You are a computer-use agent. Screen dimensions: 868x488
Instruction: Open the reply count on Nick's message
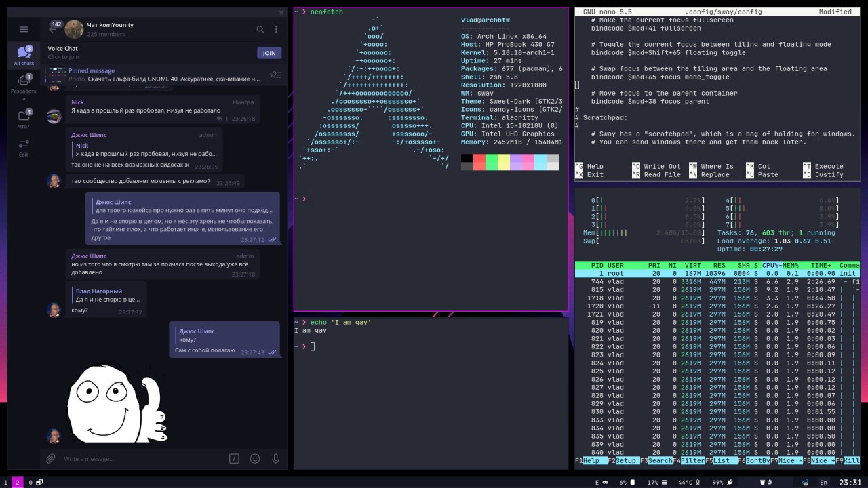point(221,119)
